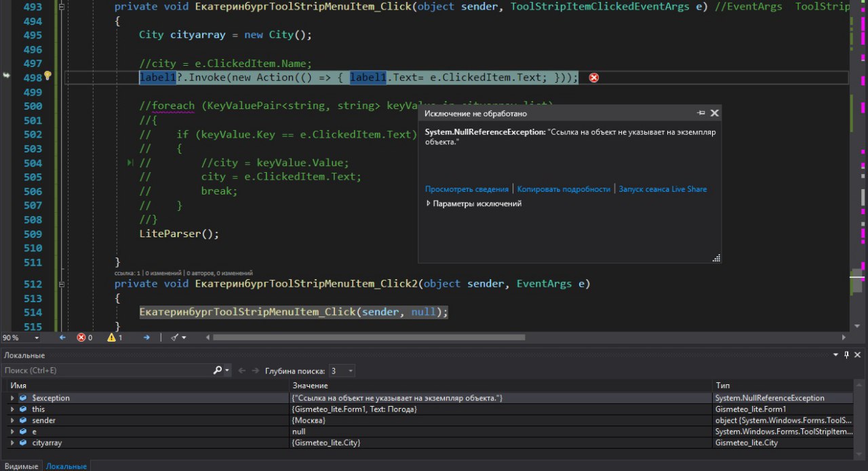Click the Просмотреть сведения link
868x471 pixels.
point(467,189)
